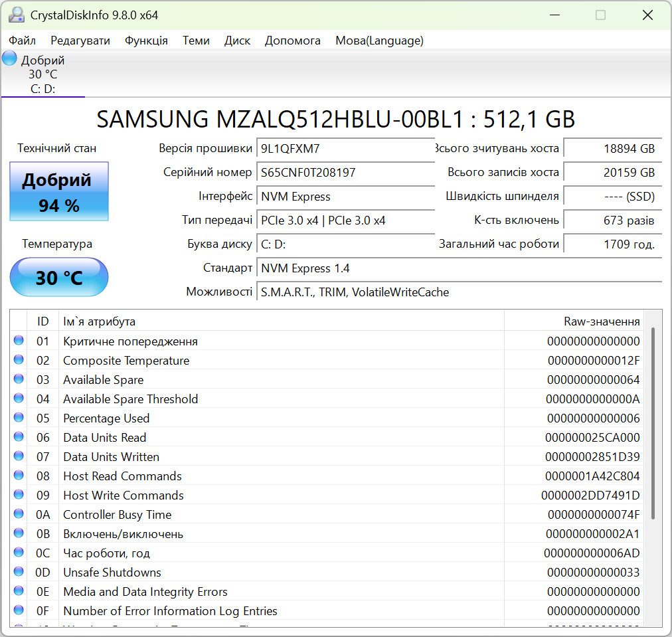Select the Unsafe Shutdowns attribute name
The image size is (672, 637).
tap(112, 573)
